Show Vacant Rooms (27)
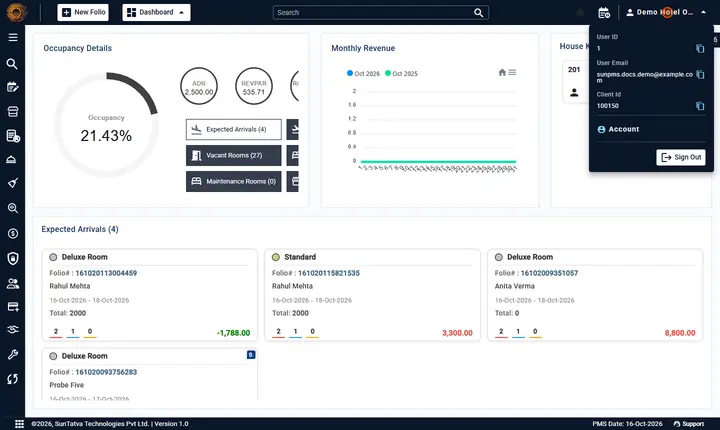This screenshot has width=720, height=430. (234, 155)
